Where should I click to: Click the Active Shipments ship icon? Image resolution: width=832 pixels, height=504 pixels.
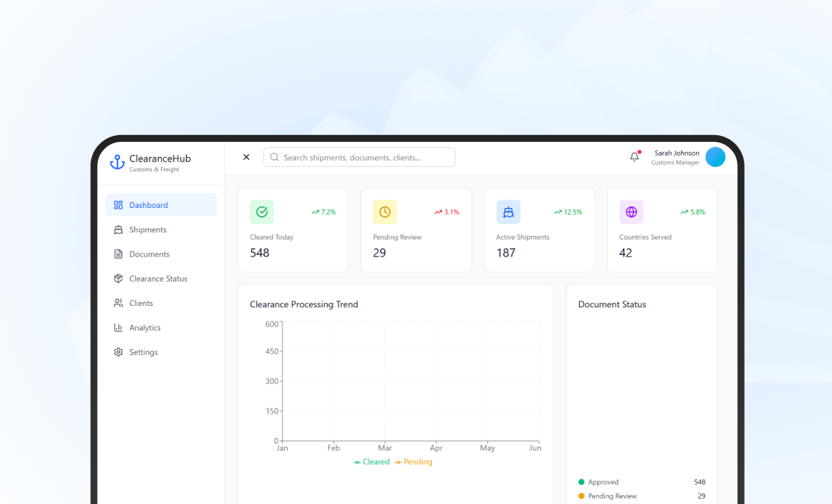pyautogui.click(x=508, y=213)
